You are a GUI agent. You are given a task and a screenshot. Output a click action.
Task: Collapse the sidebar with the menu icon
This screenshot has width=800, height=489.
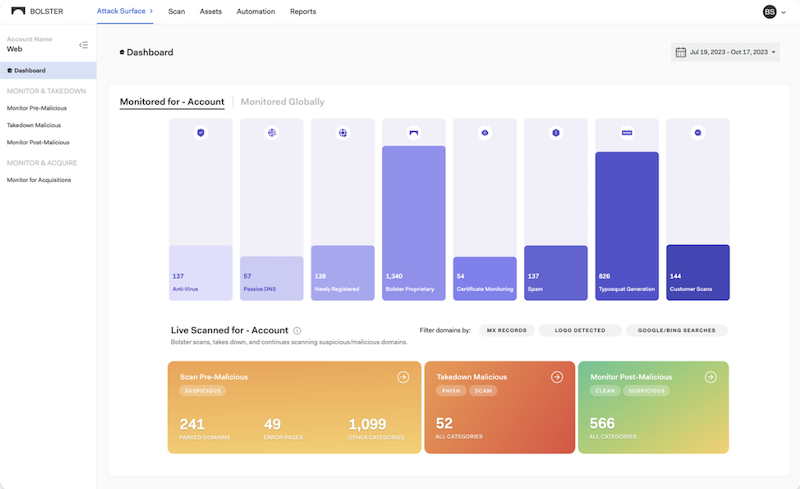click(83, 45)
